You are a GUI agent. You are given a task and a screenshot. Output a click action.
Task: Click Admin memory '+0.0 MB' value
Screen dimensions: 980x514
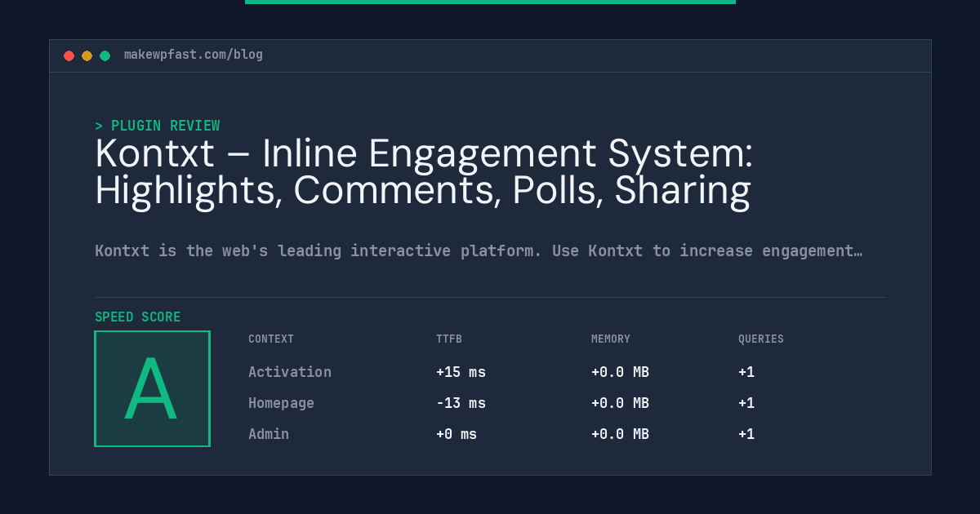click(x=620, y=434)
